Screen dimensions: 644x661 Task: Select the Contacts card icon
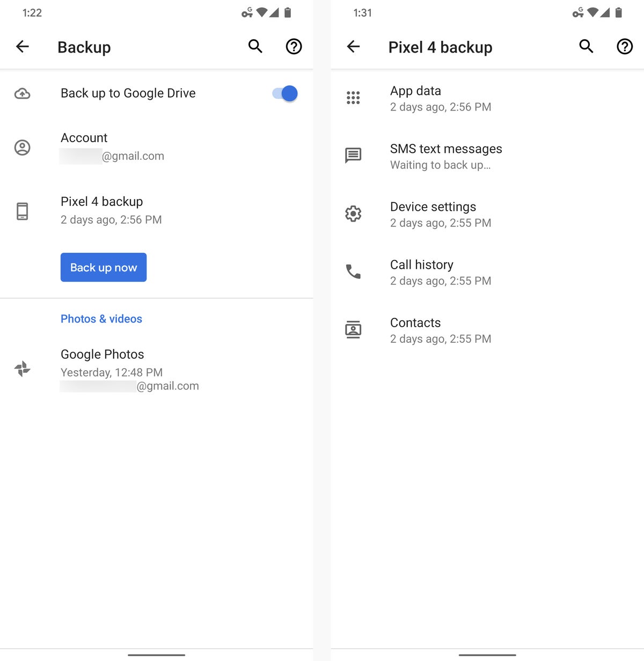point(353,329)
